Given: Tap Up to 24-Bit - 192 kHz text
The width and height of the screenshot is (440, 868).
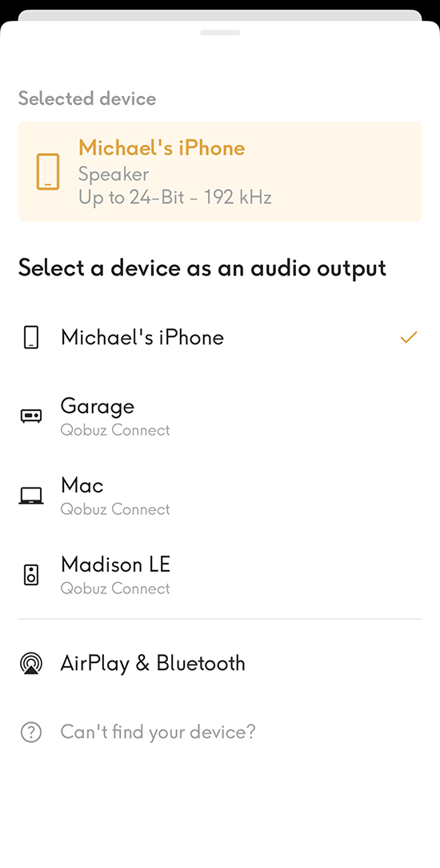Looking at the screenshot, I should point(174,198).
